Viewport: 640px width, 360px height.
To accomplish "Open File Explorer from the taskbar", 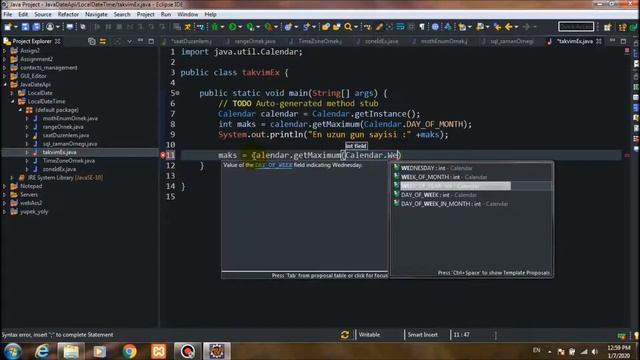I will coord(71,351).
